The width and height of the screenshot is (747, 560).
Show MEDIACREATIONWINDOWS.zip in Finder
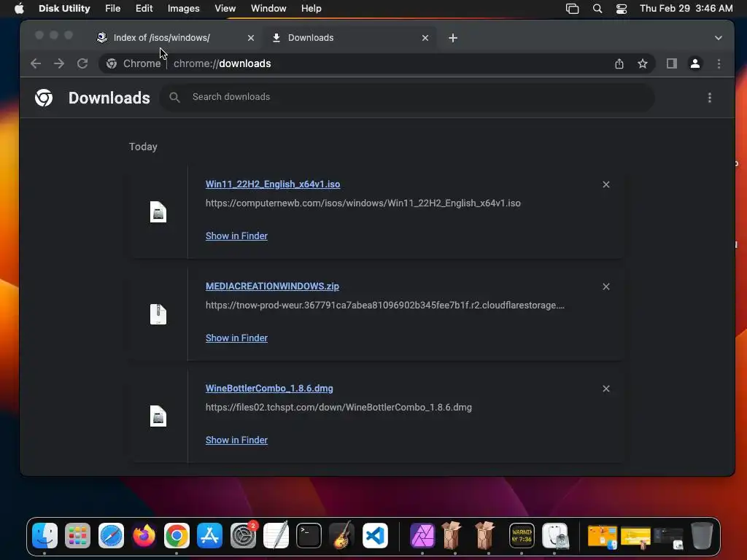point(237,338)
